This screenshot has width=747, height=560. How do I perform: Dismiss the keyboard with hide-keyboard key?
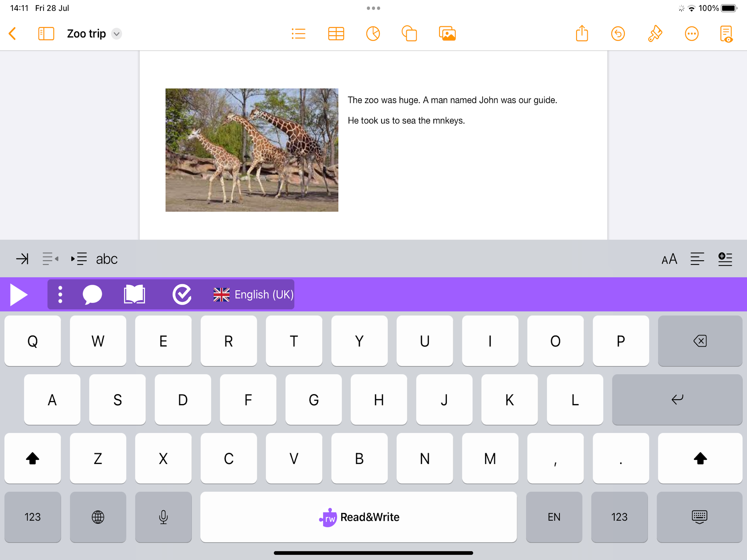pyautogui.click(x=700, y=517)
